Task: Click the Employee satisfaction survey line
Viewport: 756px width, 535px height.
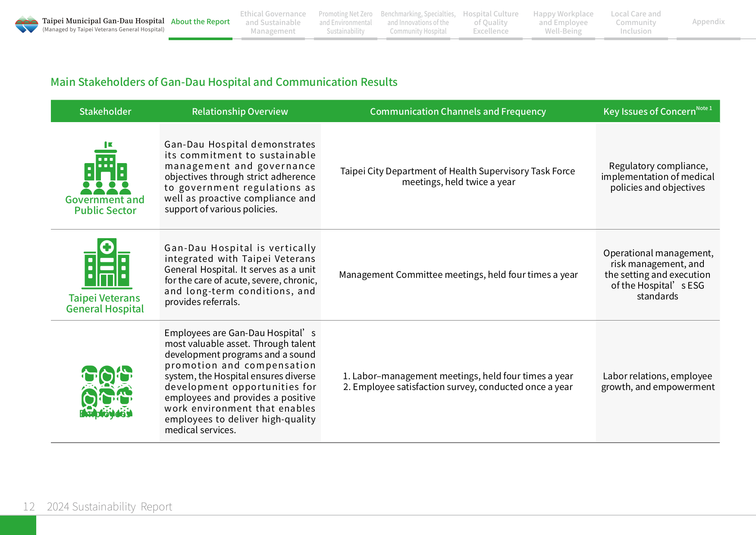Action: pyautogui.click(x=458, y=387)
